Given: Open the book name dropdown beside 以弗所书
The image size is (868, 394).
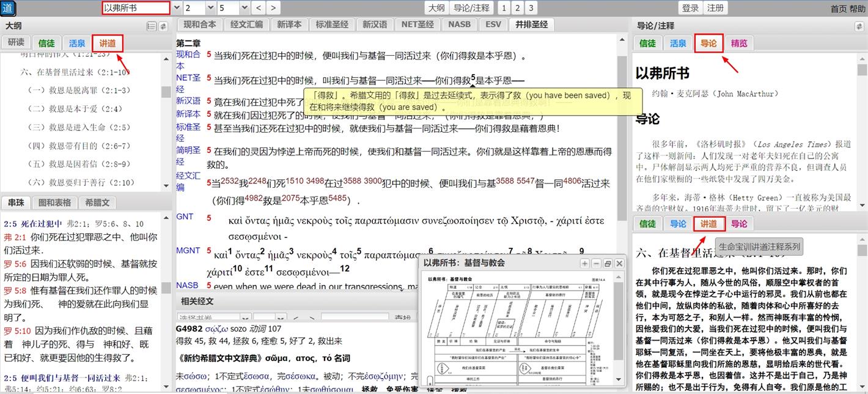Looking at the screenshot, I should click(177, 8).
